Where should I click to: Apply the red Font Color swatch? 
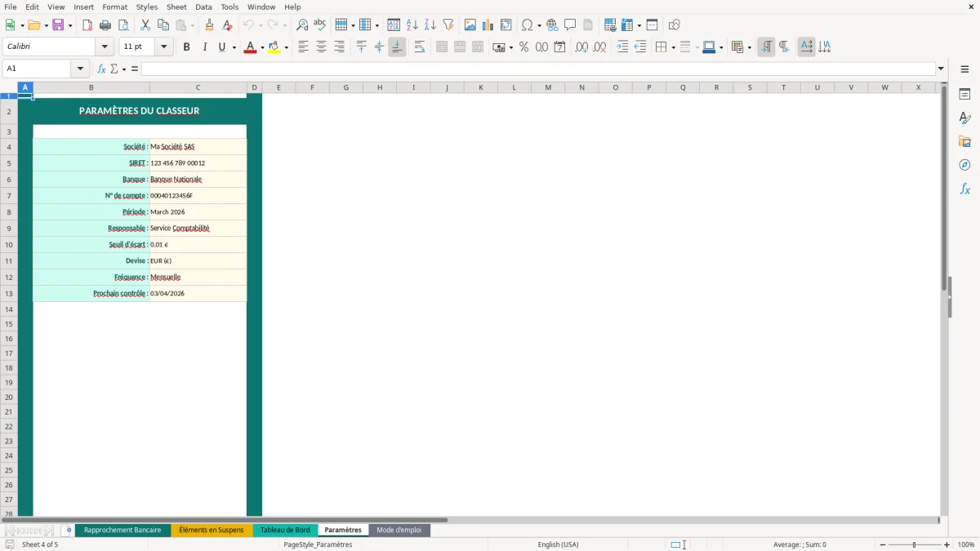point(251,47)
